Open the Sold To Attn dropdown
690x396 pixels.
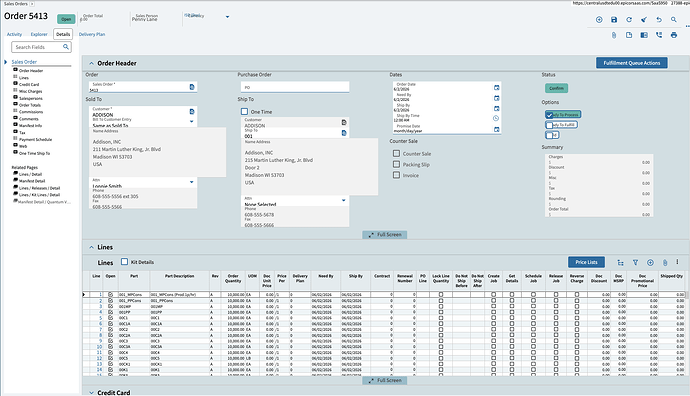191,182
